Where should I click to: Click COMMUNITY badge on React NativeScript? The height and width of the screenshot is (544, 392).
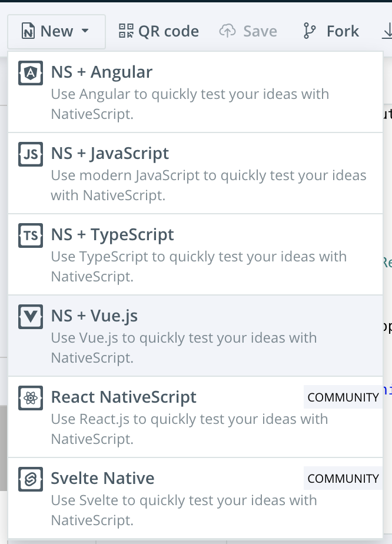pyautogui.click(x=343, y=397)
